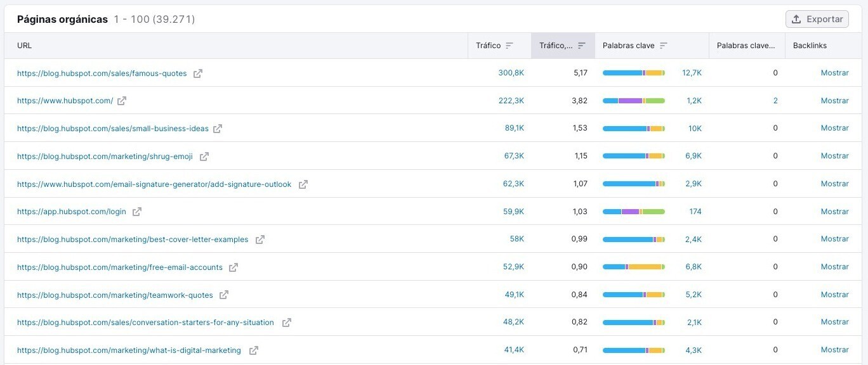Open what-is-digital-marketing via its external link icon
Screen dimensions: 868x365
(x=253, y=350)
